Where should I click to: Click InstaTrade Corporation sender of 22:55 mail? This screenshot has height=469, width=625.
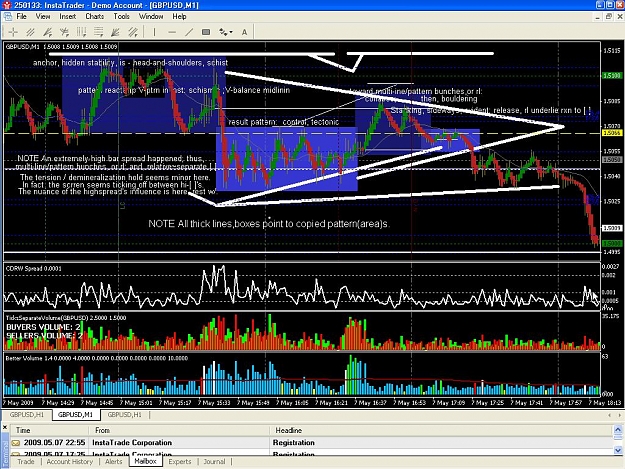point(132,443)
